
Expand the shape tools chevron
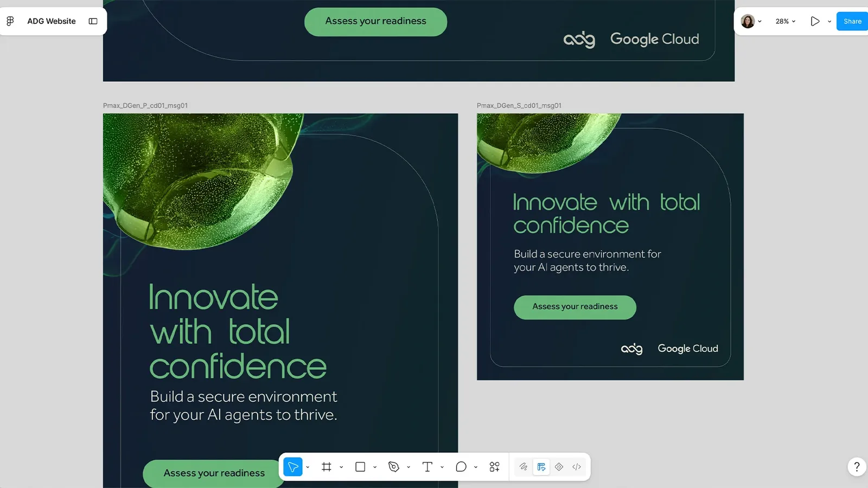click(x=375, y=467)
